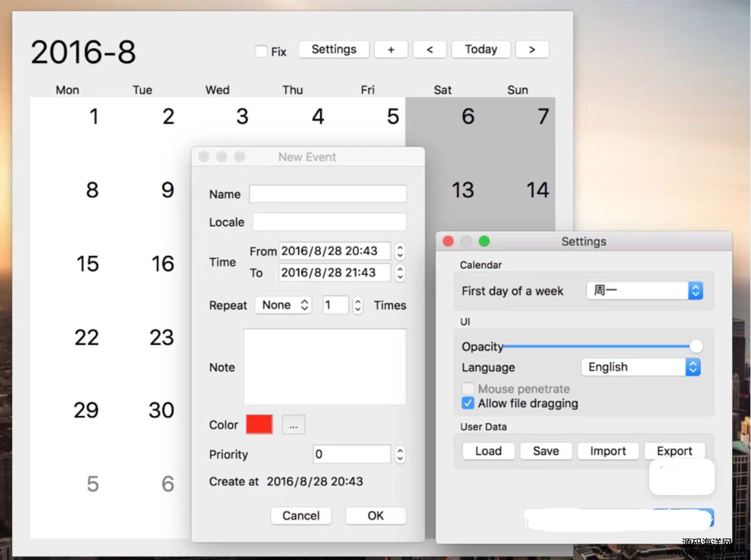
Task: Click Export in User Data
Action: click(675, 451)
